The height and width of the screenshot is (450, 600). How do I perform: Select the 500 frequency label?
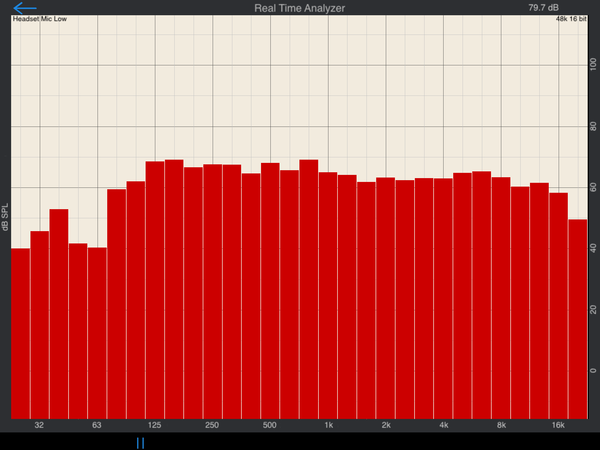pos(269,425)
